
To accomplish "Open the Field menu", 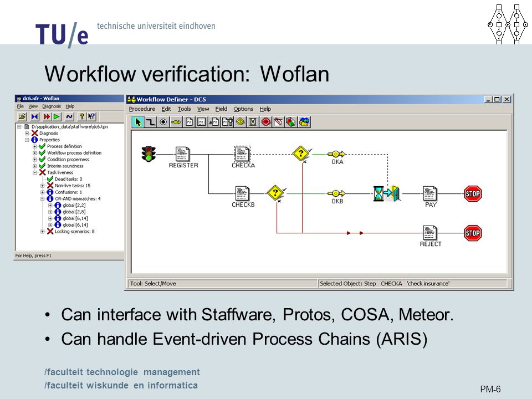I will point(221,109).
